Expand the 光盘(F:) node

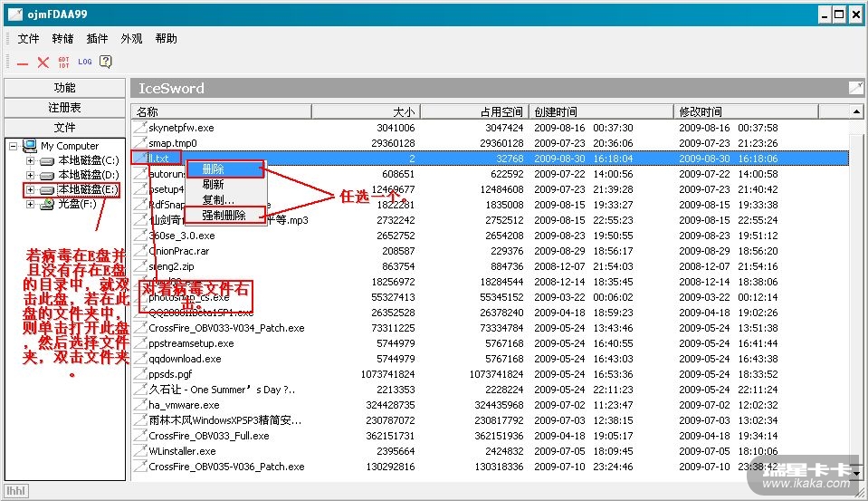tap(30, 204)
